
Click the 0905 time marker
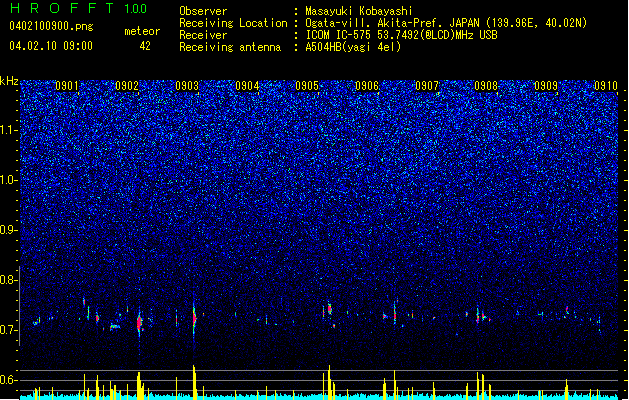(307, 86)
